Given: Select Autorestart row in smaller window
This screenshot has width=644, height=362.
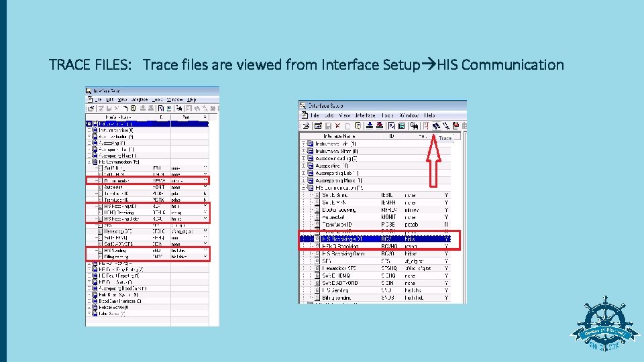Looking at the screenshot, I should pos(148,187).
